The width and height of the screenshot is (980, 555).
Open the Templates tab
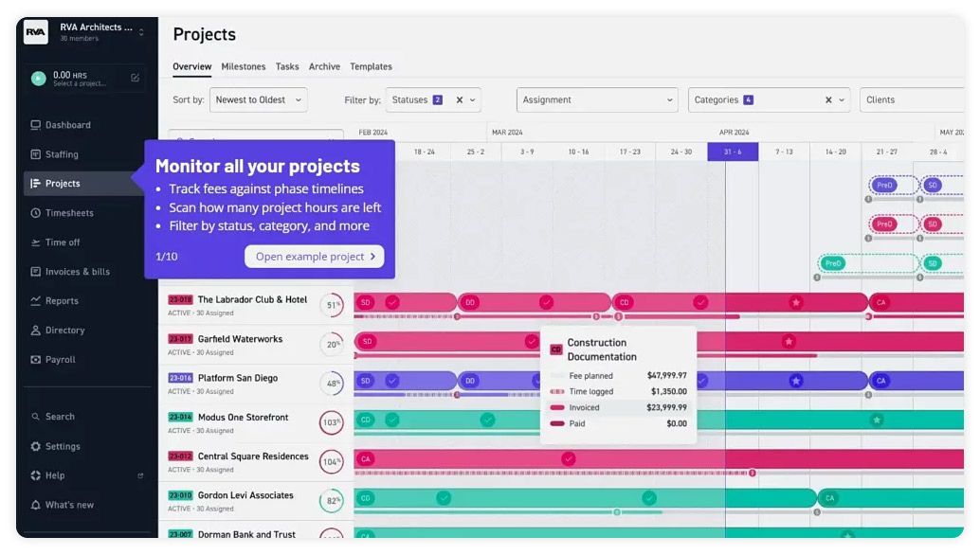pos(371,66)
